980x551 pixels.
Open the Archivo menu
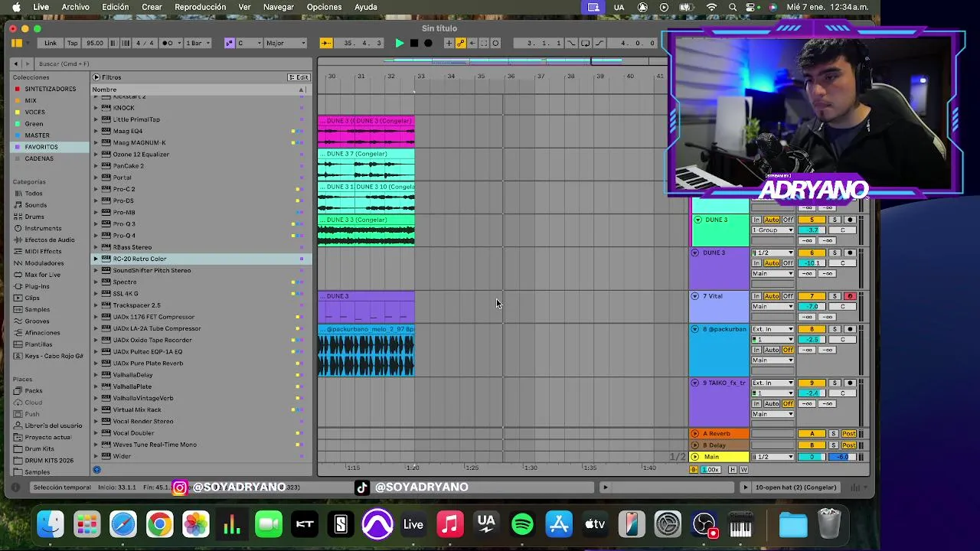(x=75, y=7)
